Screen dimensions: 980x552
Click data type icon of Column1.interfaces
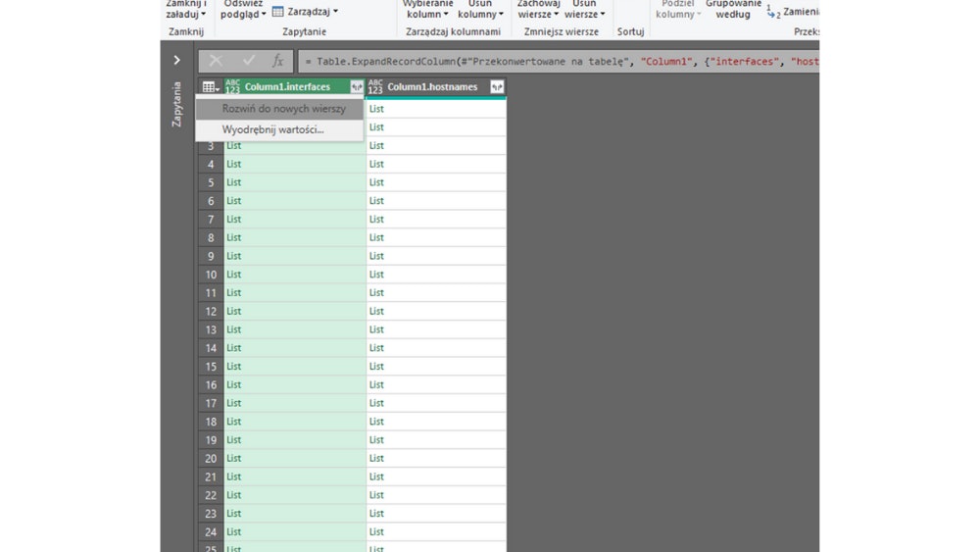click(232, 87)
